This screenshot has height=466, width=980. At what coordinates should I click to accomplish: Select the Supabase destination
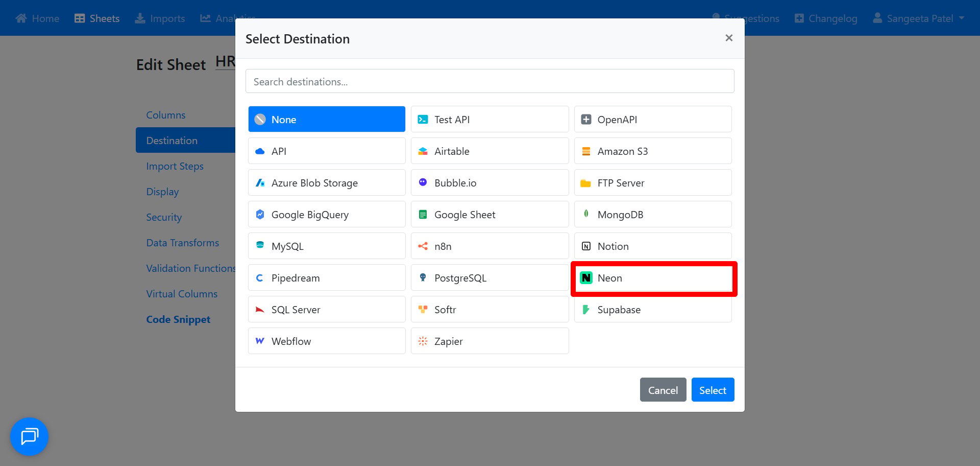[x=653, y=310]
